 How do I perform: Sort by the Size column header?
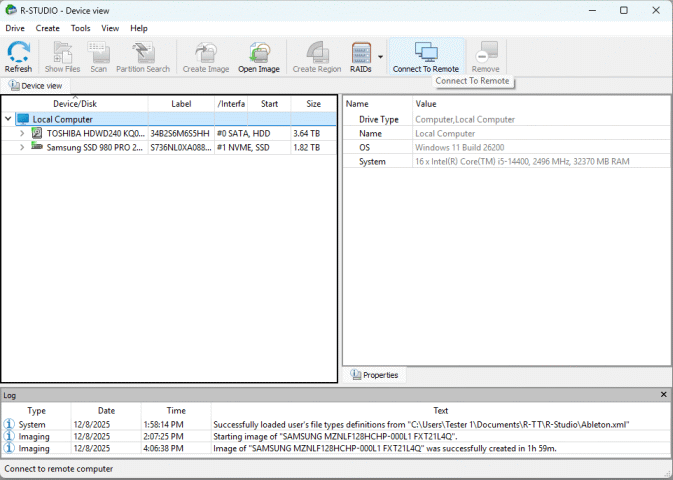click(313, 104)
